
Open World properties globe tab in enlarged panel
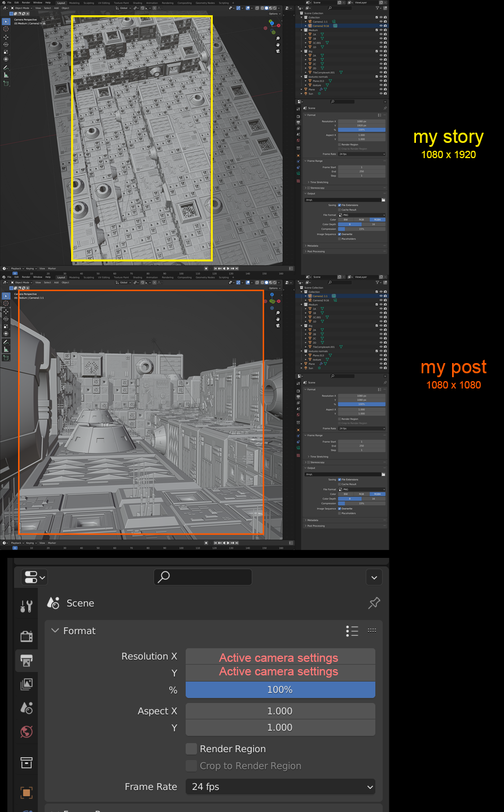click(27, 732)
